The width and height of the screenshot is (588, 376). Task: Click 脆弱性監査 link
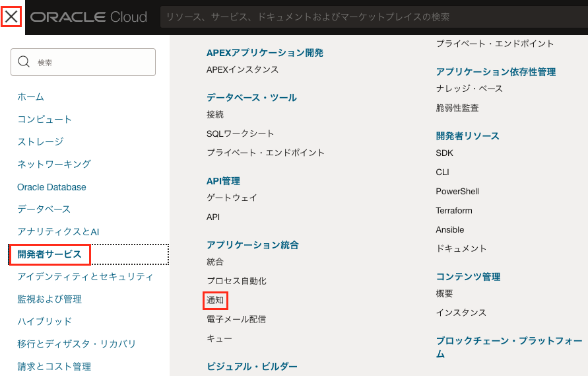tap(457, 108)
